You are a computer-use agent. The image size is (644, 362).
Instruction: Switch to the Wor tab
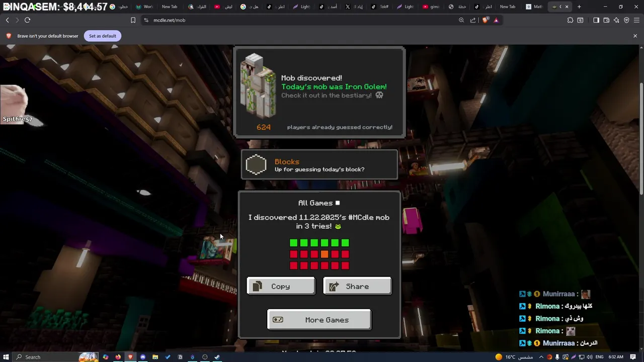tap(144, 7)
